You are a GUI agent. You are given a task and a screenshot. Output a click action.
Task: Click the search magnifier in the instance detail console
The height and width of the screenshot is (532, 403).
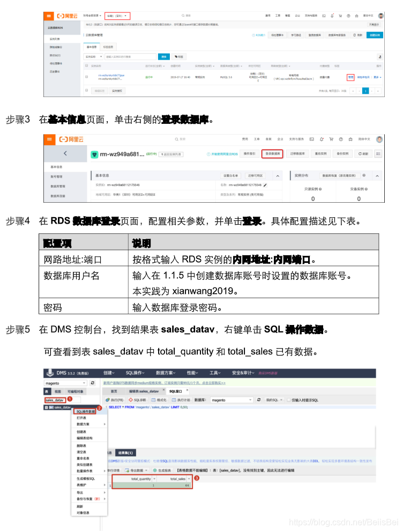click(177, 139)
